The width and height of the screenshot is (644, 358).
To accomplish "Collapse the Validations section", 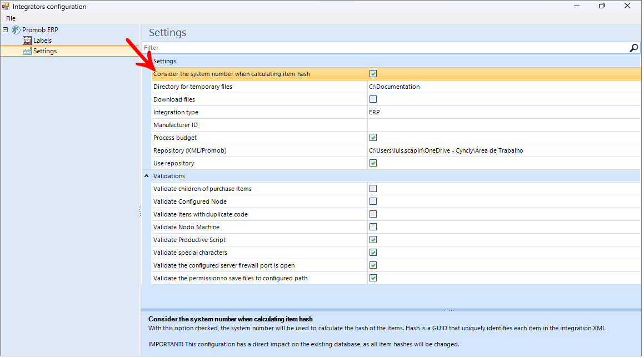I will click(x=146, y=176).
